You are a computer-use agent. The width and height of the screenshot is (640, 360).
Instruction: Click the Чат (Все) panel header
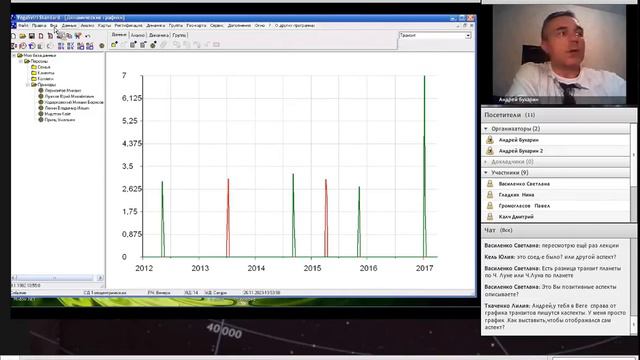click(558, 230)
